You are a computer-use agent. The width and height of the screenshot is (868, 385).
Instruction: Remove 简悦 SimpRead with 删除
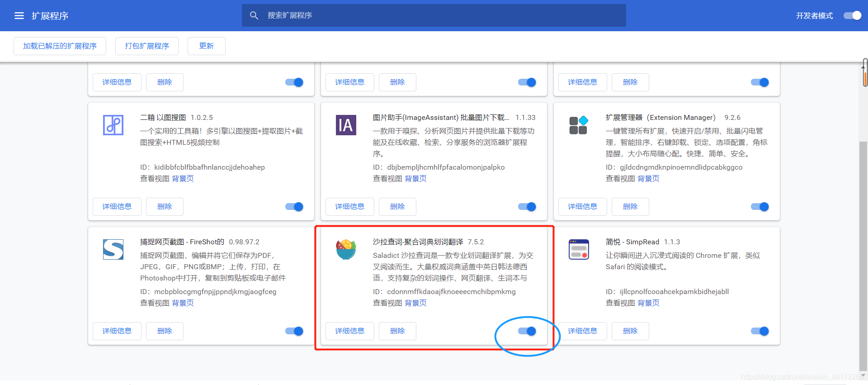(630, 331)
